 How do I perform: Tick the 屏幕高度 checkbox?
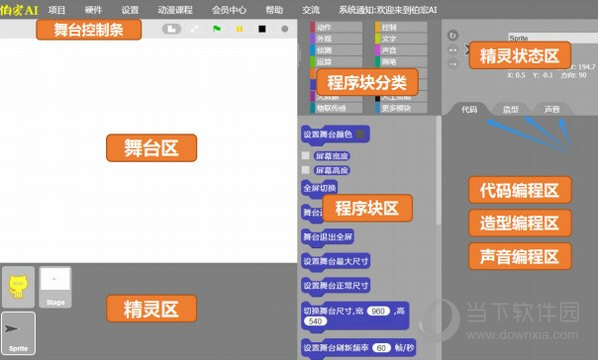[305, 170]
